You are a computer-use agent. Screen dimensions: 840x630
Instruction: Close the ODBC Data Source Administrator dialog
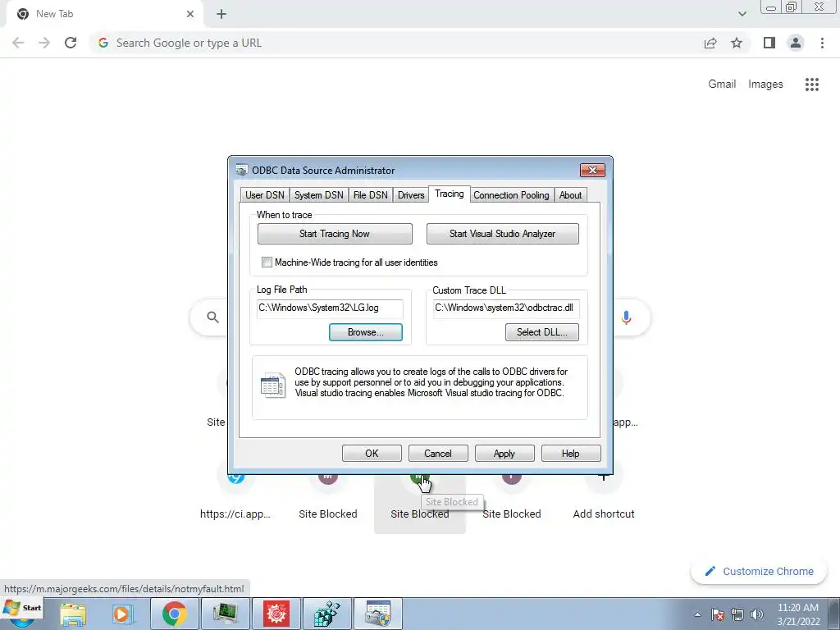coord(592,171)
